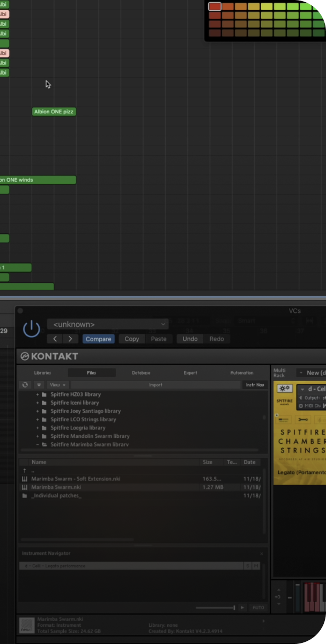
Task: Expand the Spitfire Iceni library folder
Action: tap(38, 402)
